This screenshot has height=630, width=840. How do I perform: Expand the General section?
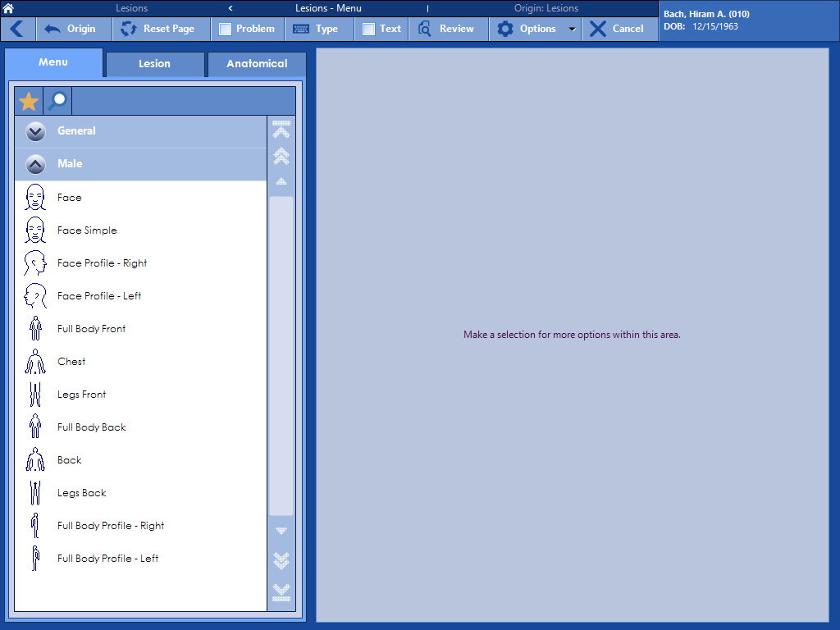35,131
